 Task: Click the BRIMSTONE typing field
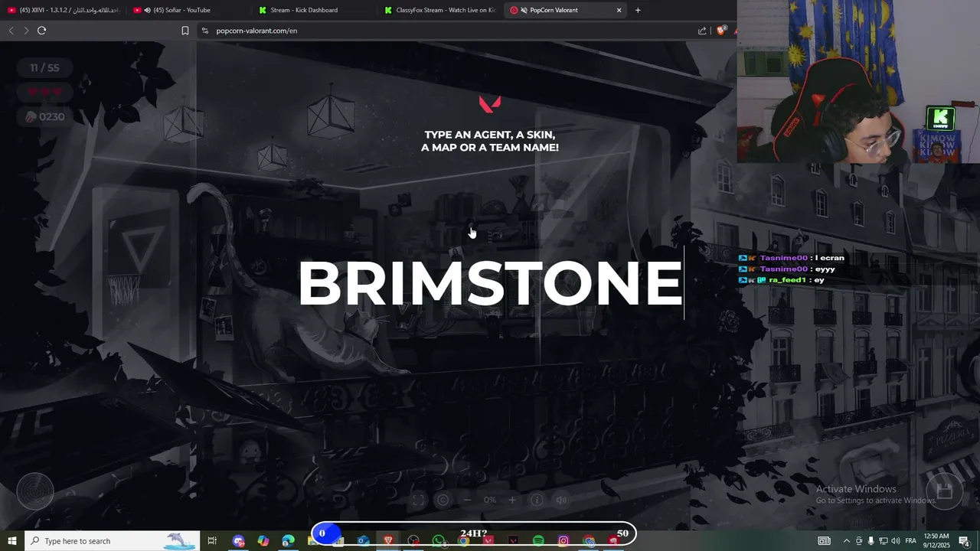tap(490, 283)
